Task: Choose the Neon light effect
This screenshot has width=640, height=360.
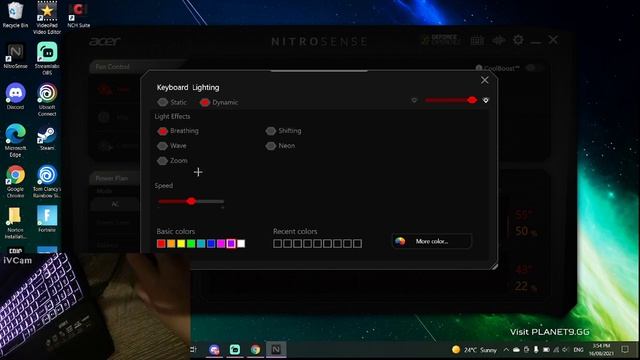Action: 280,146
